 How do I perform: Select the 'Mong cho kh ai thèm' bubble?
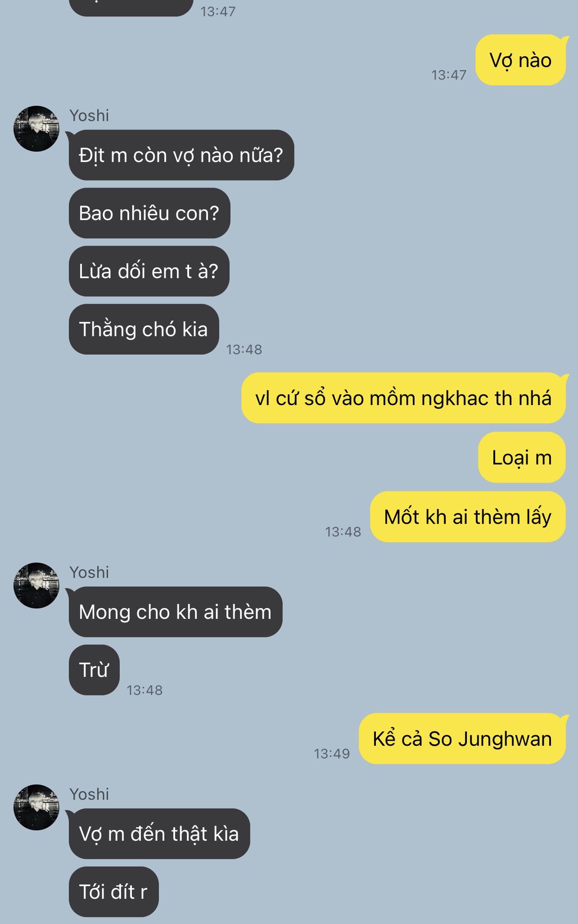click(x=176, y=612)
